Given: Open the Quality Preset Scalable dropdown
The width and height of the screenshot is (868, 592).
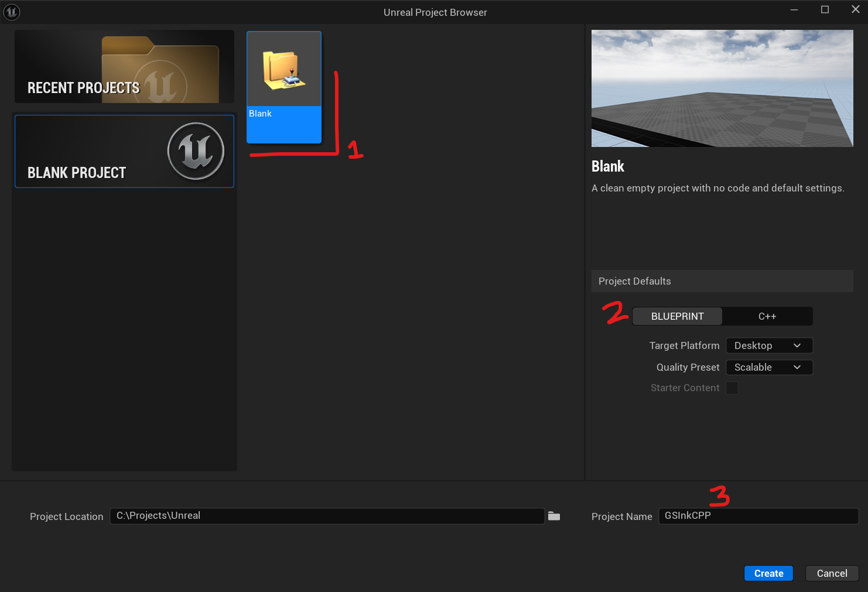Looking at the screenshot, I should [769, 367].
